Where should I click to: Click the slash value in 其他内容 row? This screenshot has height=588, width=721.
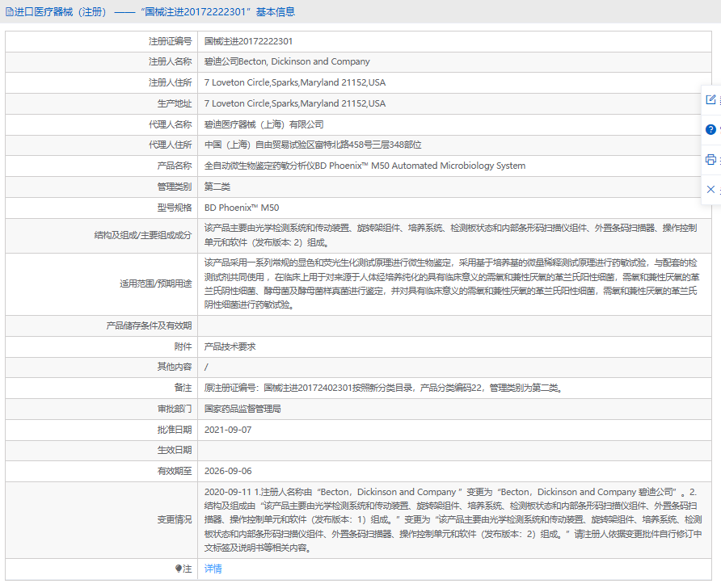click(206, 367)
